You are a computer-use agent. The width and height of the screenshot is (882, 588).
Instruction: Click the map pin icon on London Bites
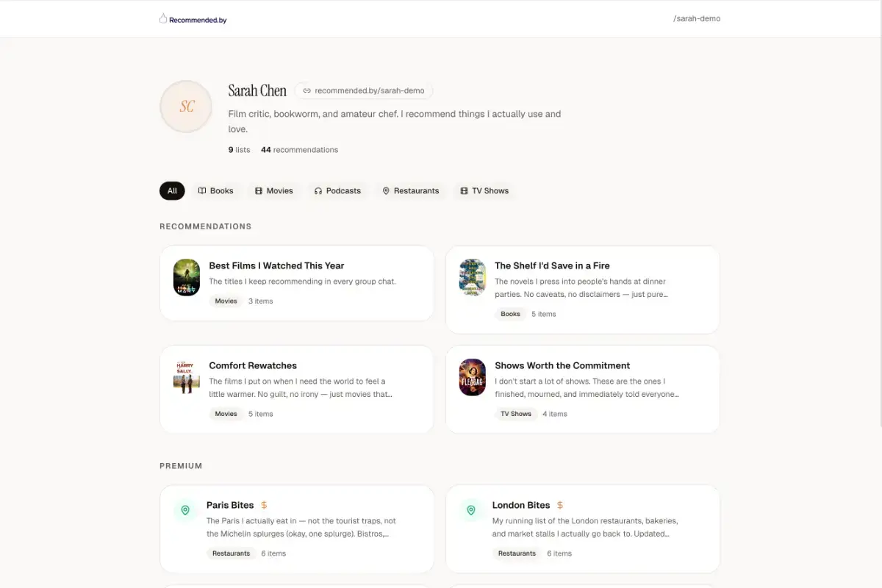coord(471,510)
